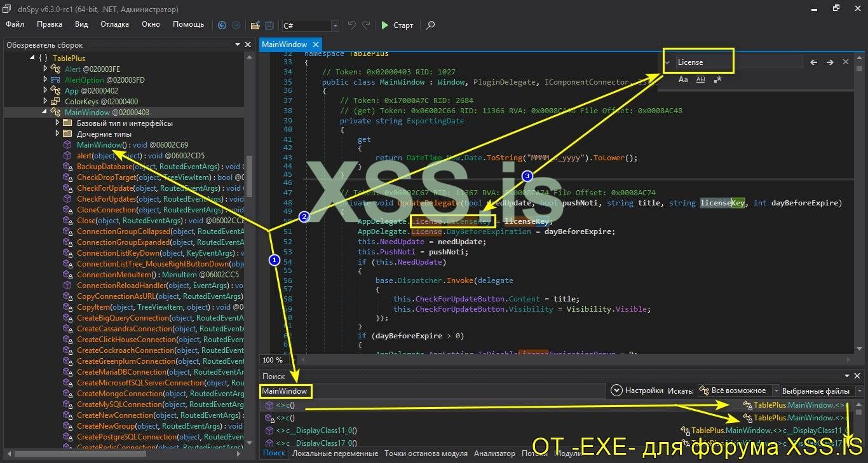Open the Поиск panel options arrow

pyautogui.click(x=846, y=377)
